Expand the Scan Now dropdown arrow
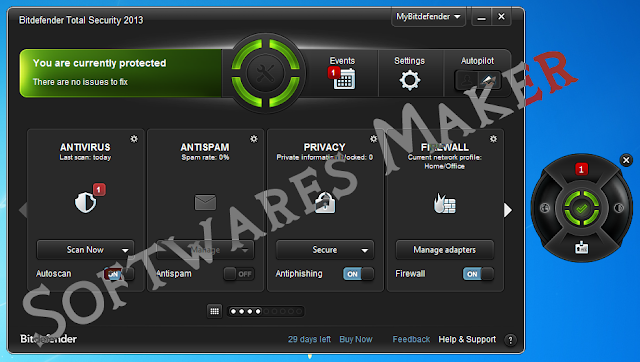Viewport: 640px width, 362px height. coord(125,250)
